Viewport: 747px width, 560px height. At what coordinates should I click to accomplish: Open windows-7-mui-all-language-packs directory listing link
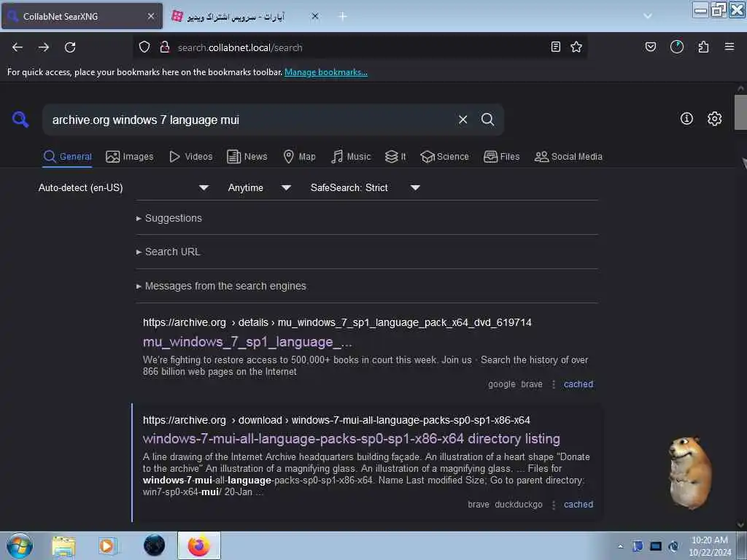click(351, 438)
